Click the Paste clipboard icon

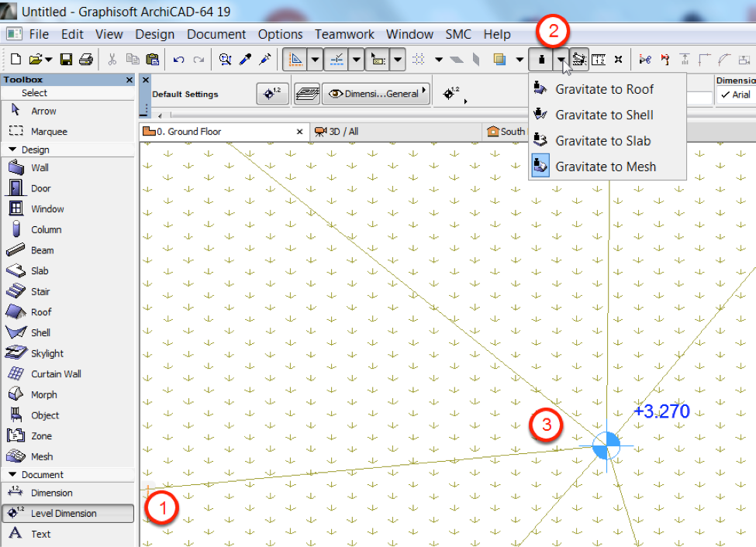[x=152, y=60]
